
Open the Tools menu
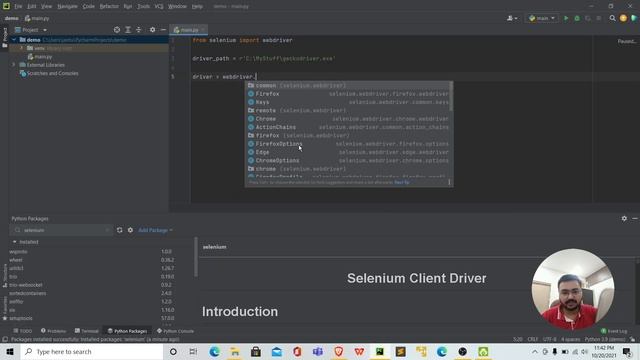click(143, 7)
